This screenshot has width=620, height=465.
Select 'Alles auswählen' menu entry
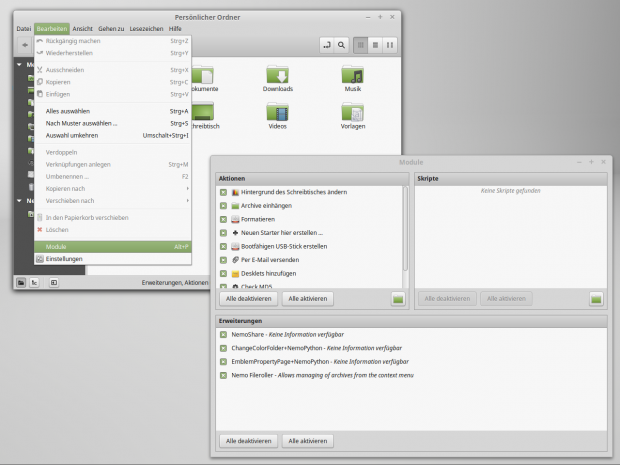click(67, 111)
